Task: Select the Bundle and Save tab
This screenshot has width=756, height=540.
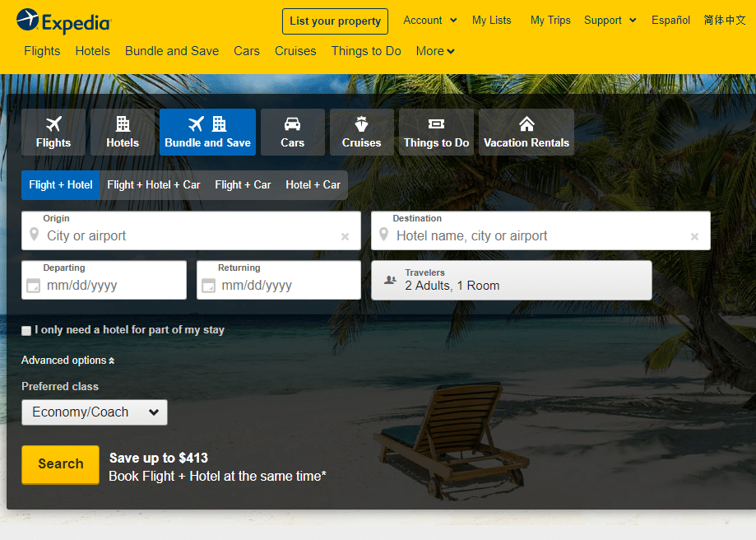Action: pyautogui.click(x=208, y=132)
